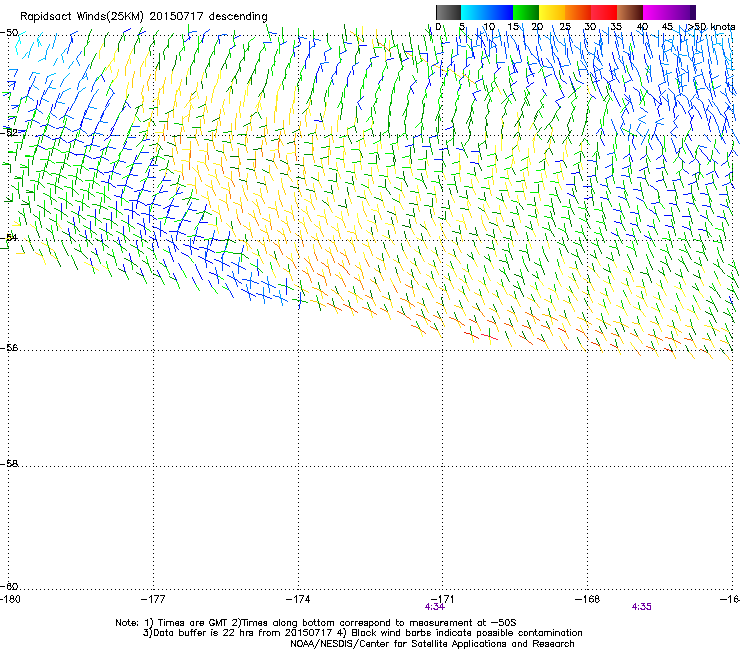Click the -58 latitude axis label
The width and height of the screenshot is (740, 650).
click(9, 464)
